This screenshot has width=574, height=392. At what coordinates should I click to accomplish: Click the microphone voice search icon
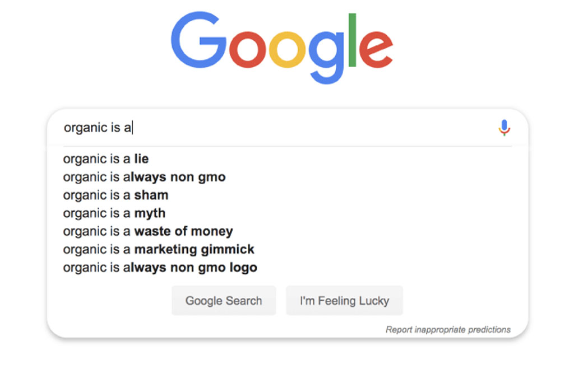click(x=504, y=128)
